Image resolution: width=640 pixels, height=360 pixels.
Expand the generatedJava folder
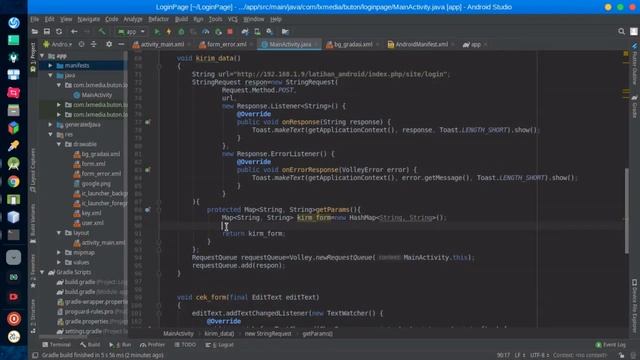[x=50, y=124]
